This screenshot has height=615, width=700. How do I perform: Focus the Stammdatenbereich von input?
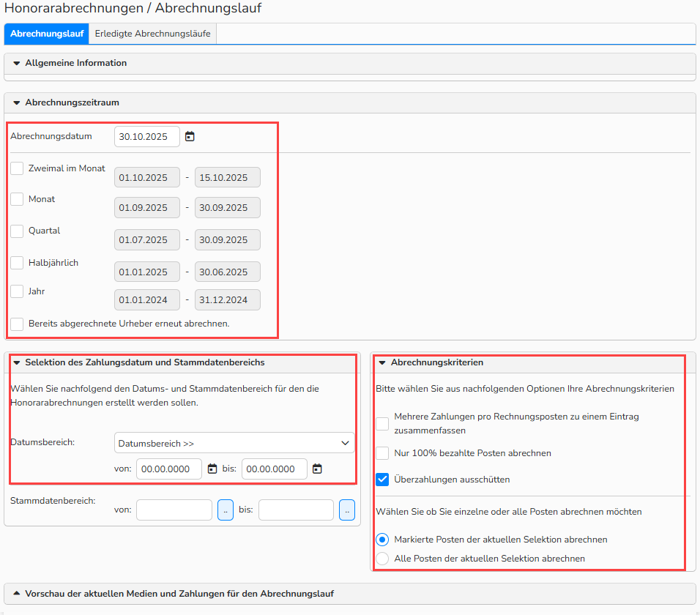point(174,510)
